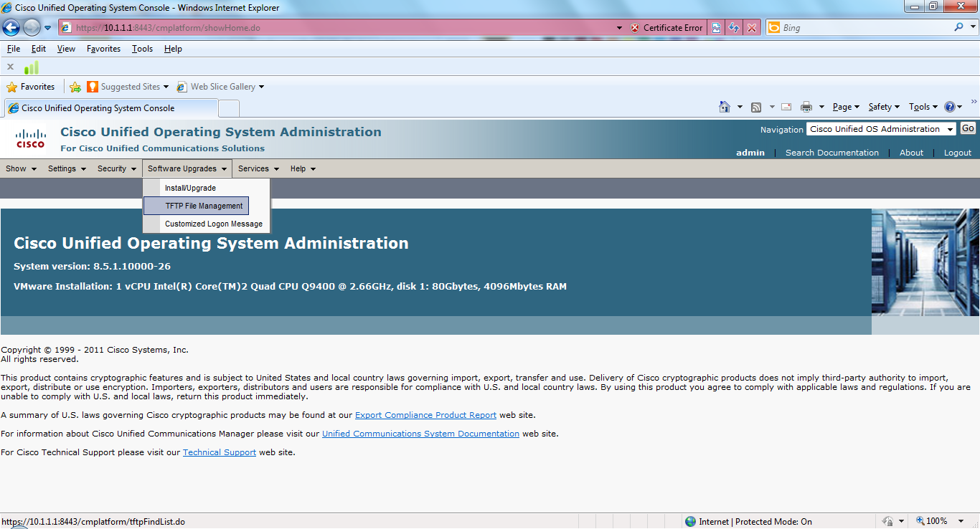Open the Page command menu
This screenshot has height=529, width=980.
pyautogui.click(x=847, y=107)
